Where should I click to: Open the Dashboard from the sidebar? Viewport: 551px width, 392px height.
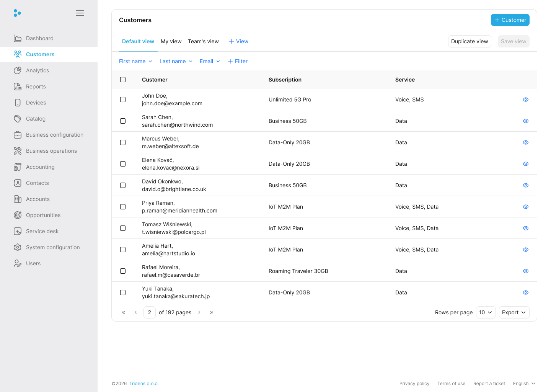[39, 38]
